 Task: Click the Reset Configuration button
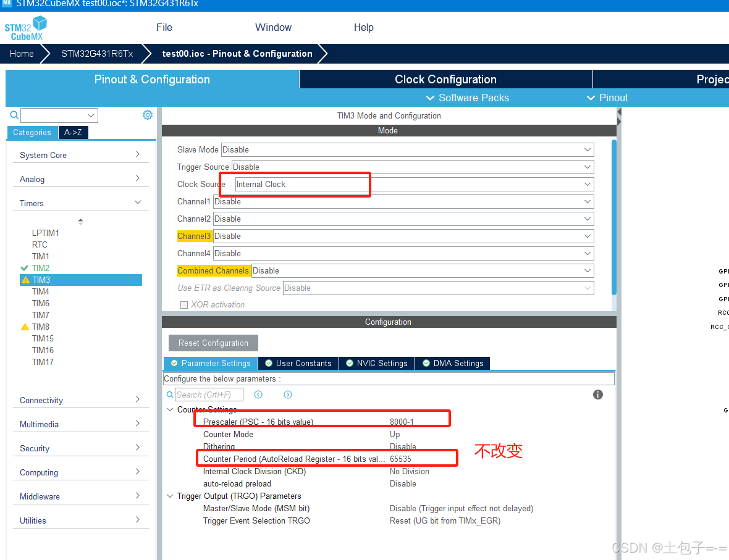coord(213,343)
